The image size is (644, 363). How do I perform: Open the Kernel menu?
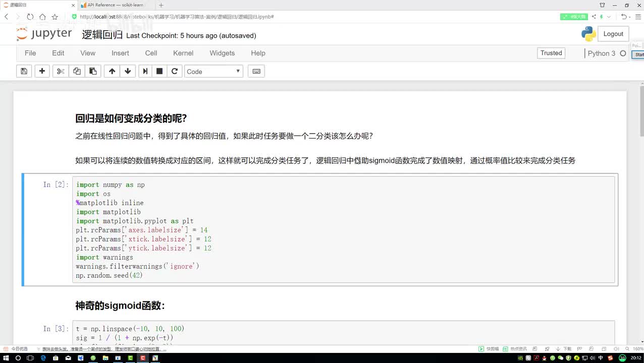183,53
